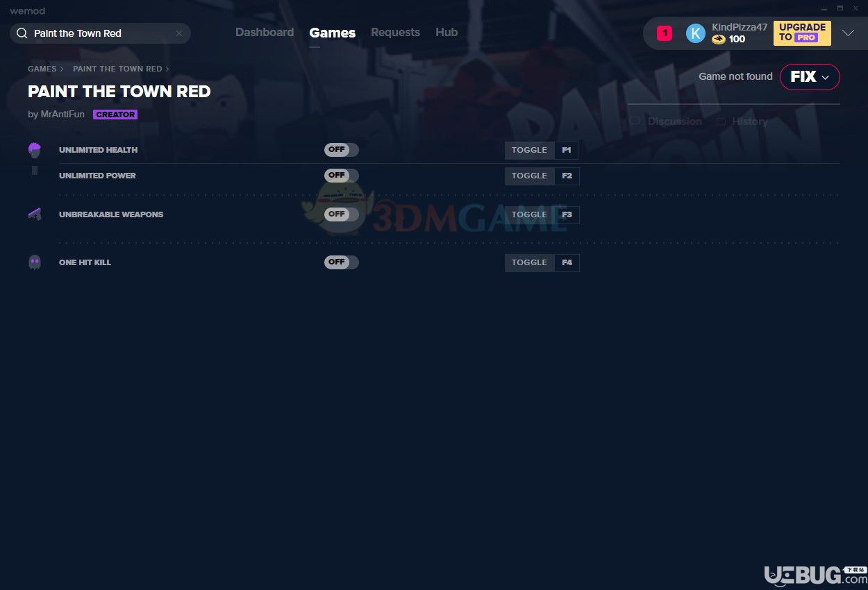868x590 pixels.
Task: Click PAINT THE TOWN RED breadcrumb
Action: click(117, 69)
